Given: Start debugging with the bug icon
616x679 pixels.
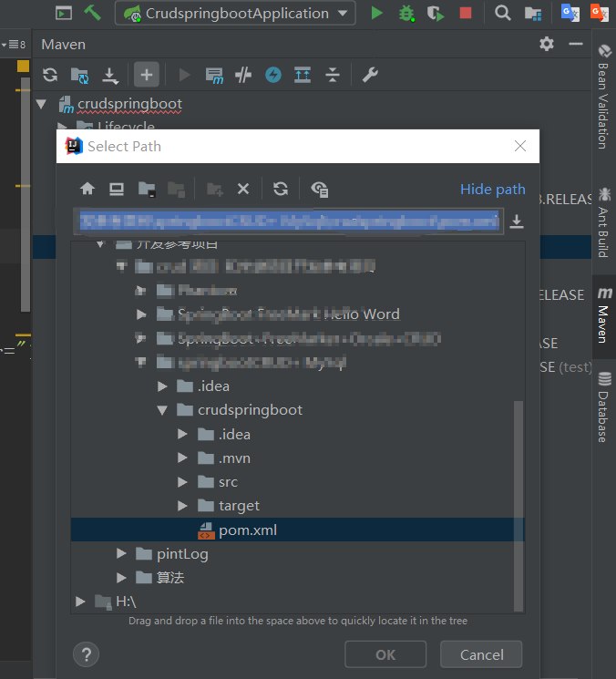Looking at the screenshot, I should tap(406, 14).
